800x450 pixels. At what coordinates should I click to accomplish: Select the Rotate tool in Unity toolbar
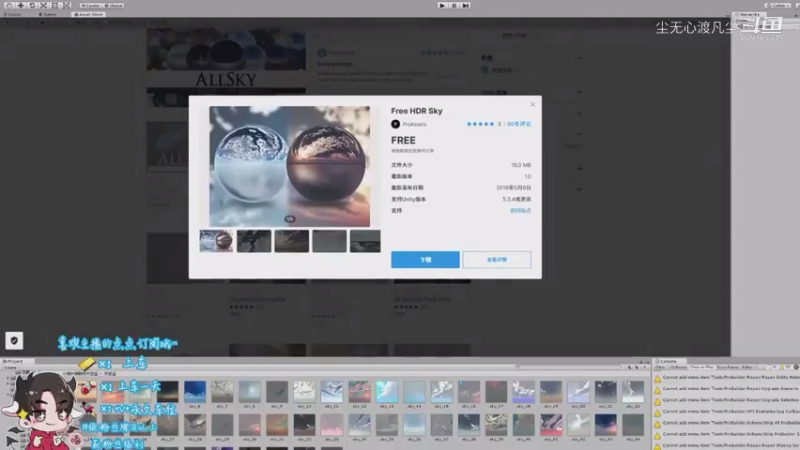32,5
